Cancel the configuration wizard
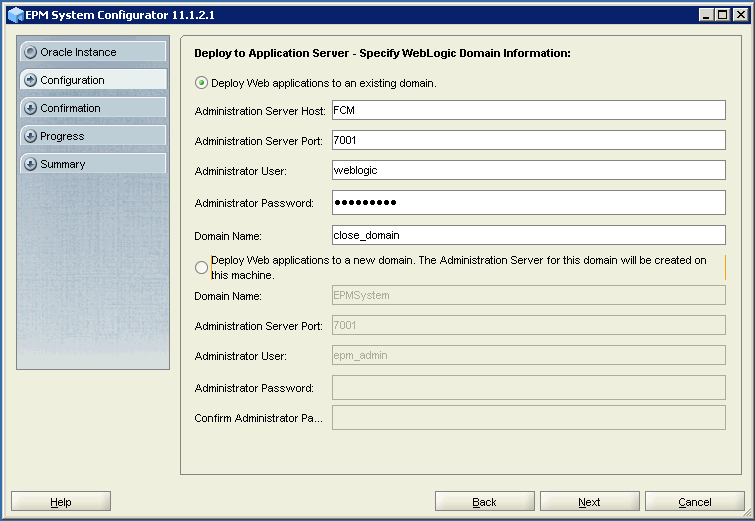The width and height of the screenshot is (755, 521). (x=694, y=502)
